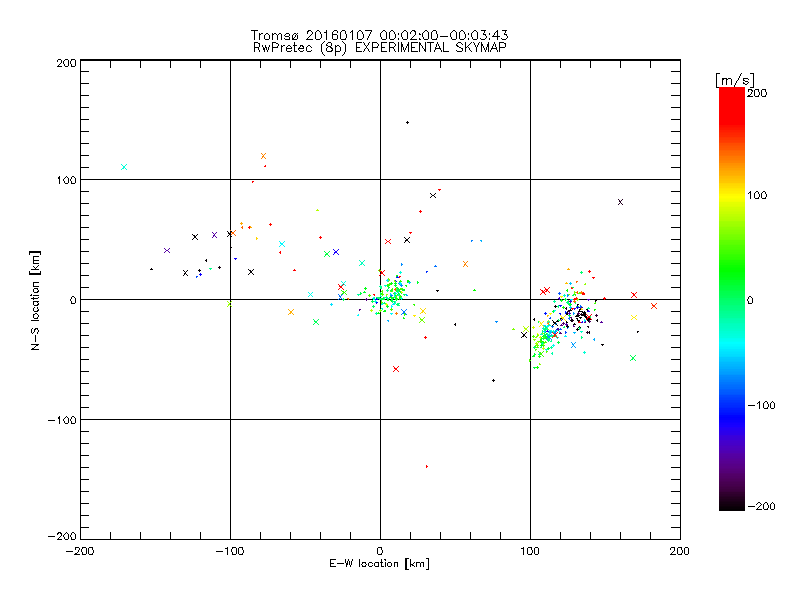800x600 pixels.
Task: Click the subtitle 'RwPretec (8p) EXPERIMENTAL SKYMAP'
Action: point(379,47)
